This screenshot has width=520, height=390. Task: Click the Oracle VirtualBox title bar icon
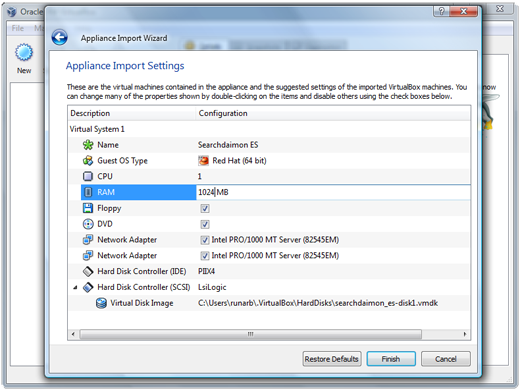pyautogui.click(x=12, y=12)
